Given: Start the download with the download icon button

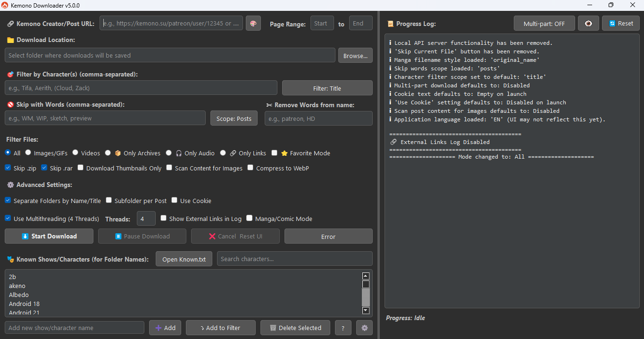Looking at the screenshot, I should [49, 236].
